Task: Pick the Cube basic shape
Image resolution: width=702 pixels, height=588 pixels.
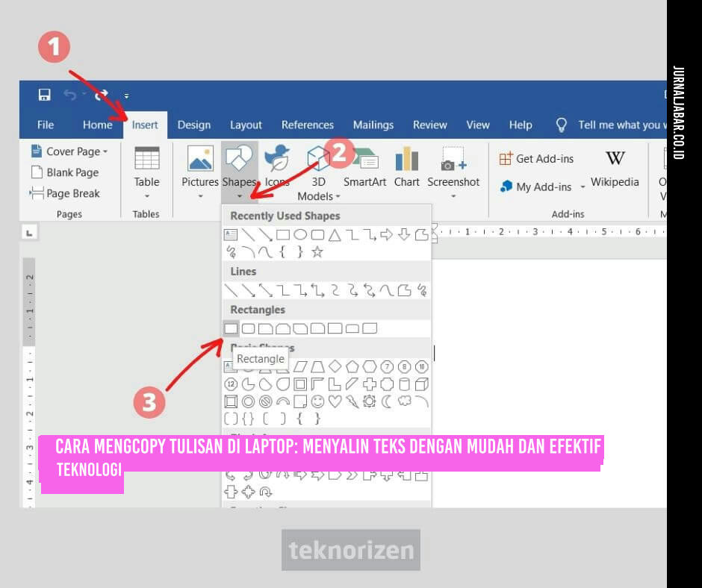Action: pos(421,384)
